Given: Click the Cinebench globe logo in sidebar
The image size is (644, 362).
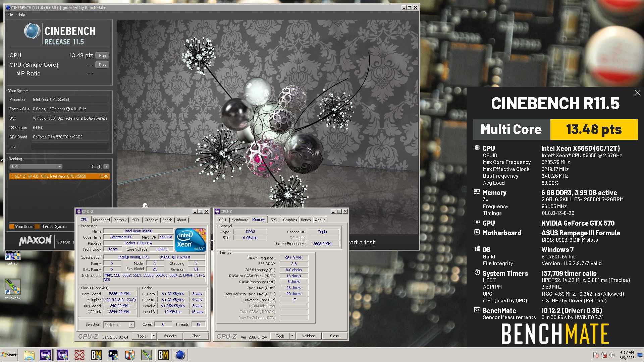Looking at the screenshot, I should tap(32, 32).
